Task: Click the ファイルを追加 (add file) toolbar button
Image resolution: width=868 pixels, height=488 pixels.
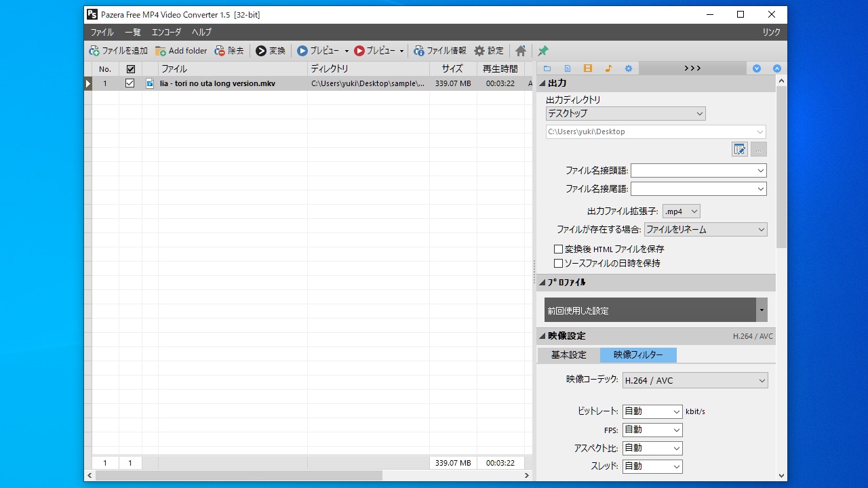Action: [119, 51]
